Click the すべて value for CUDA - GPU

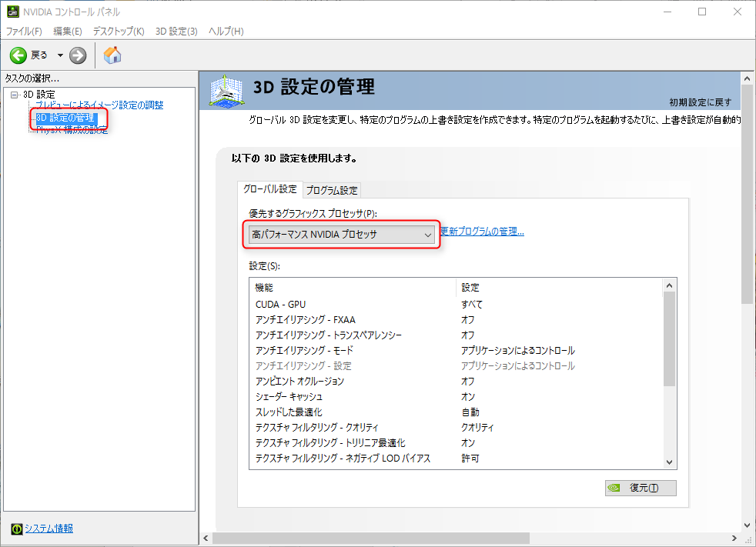(471, 305)
